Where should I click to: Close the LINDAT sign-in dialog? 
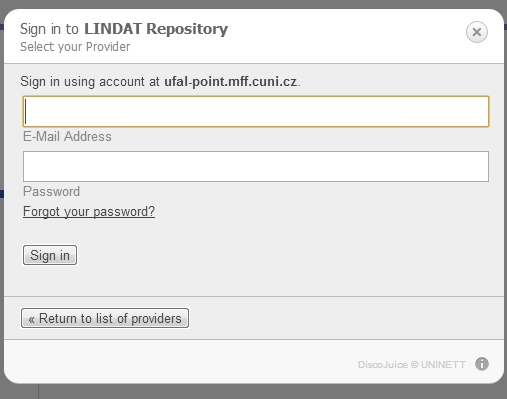click(x=477, y=32)
